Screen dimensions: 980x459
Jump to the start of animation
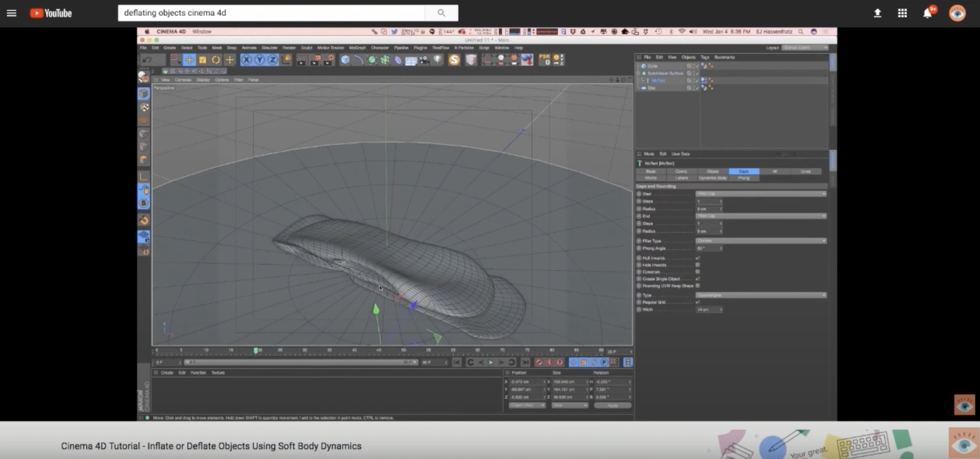[x=457, y=362]
